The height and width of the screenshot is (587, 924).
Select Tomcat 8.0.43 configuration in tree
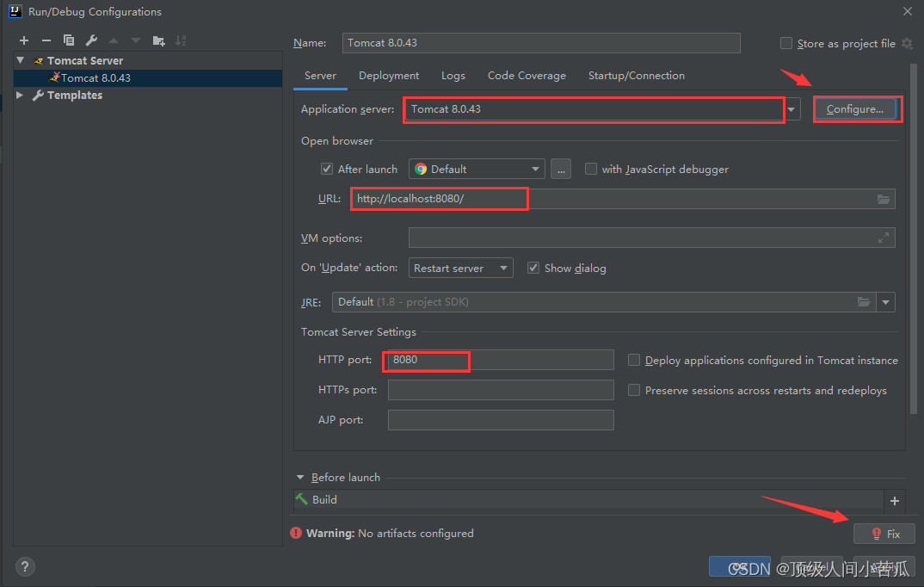[x=148, y=77]
